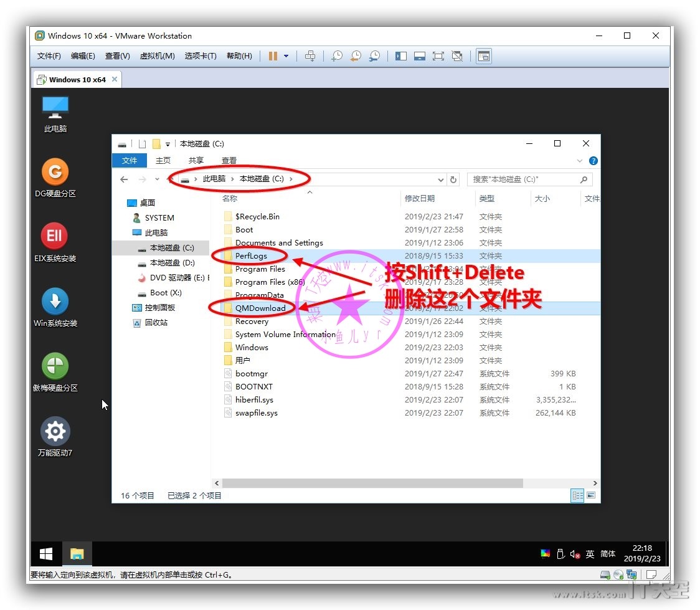The image size is (700, 610).
Task: Open the VMware 编辑(E) menu
Action: 83,56
